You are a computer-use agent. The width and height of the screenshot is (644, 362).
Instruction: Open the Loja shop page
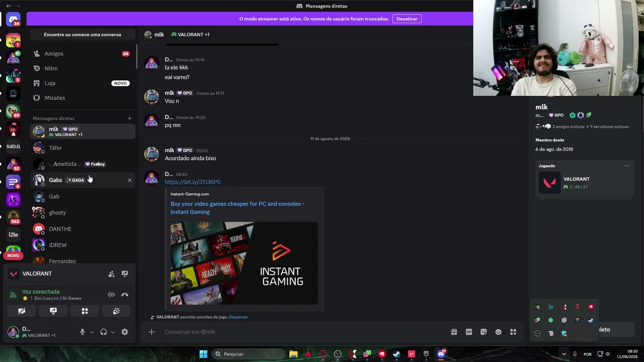pos(83,83)
